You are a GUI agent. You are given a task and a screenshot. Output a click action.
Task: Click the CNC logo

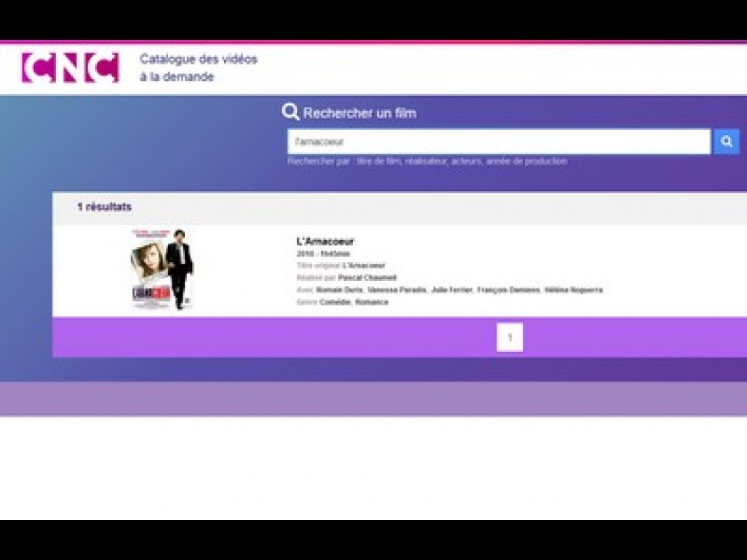[70, 68]
